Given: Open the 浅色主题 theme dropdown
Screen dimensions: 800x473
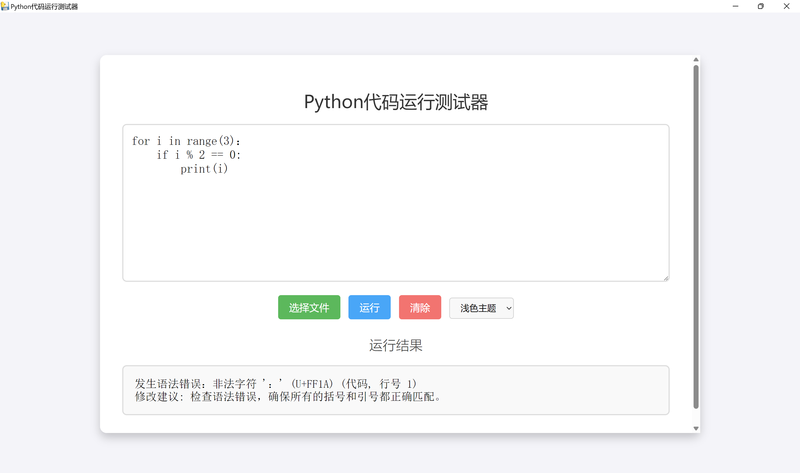Looking at the screenshot, I should pyautogui.click(x=481, y=308).
